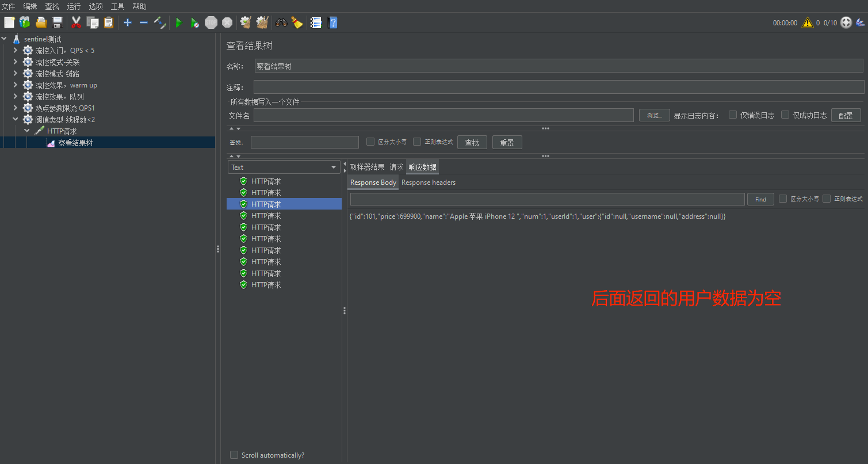Toggle the 仅成功日志 checkbox
This screenshot has width=868, height=464.
point(785,115)
